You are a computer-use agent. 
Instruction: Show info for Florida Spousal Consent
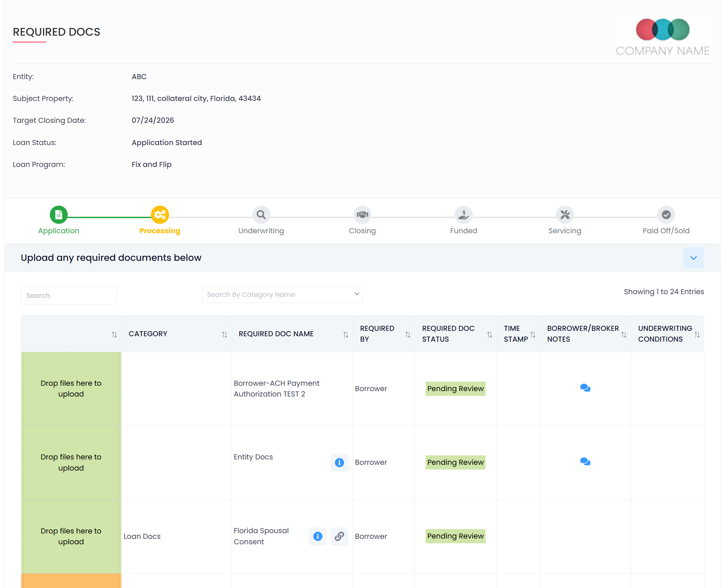[x=318, y=536]
